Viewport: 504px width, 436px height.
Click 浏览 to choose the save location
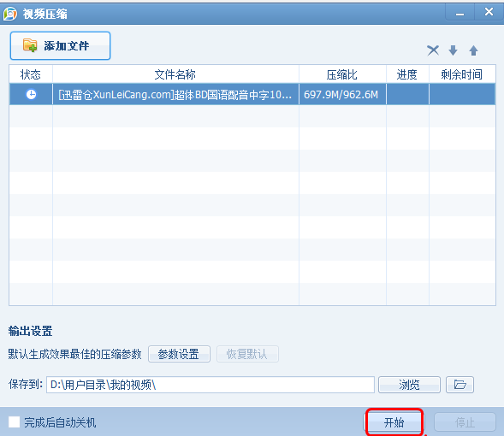click(x=409, y=385)
